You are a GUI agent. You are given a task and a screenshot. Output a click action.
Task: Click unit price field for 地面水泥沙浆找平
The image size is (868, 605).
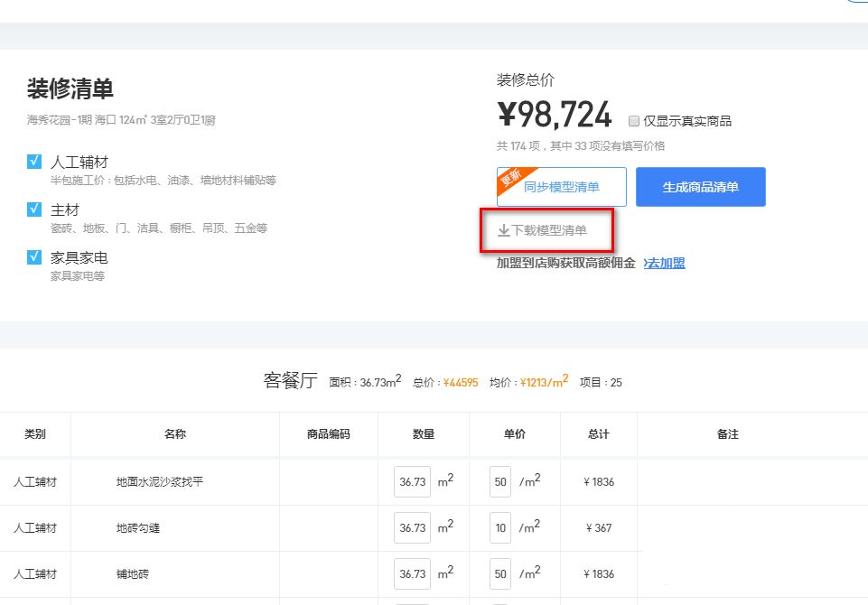[500, 481]
